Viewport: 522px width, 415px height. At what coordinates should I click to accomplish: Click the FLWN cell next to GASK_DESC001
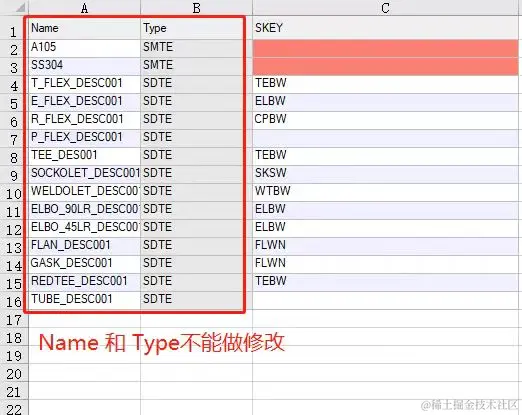point(386,264)
